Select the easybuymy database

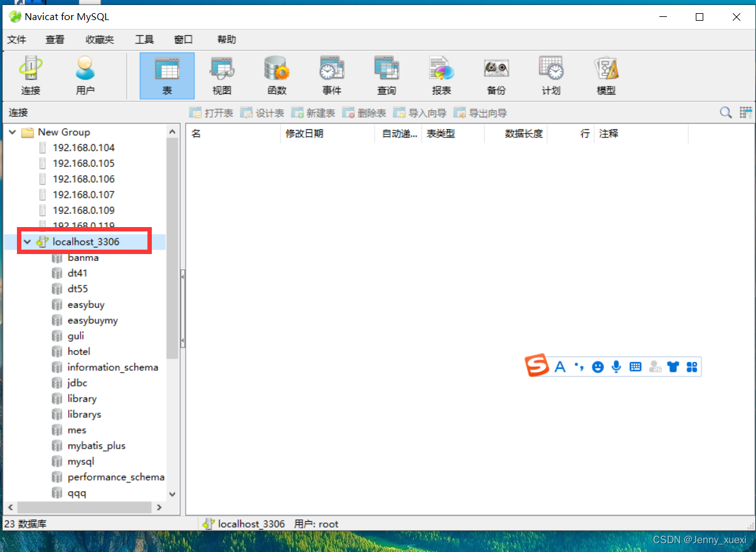pos(93,320)
